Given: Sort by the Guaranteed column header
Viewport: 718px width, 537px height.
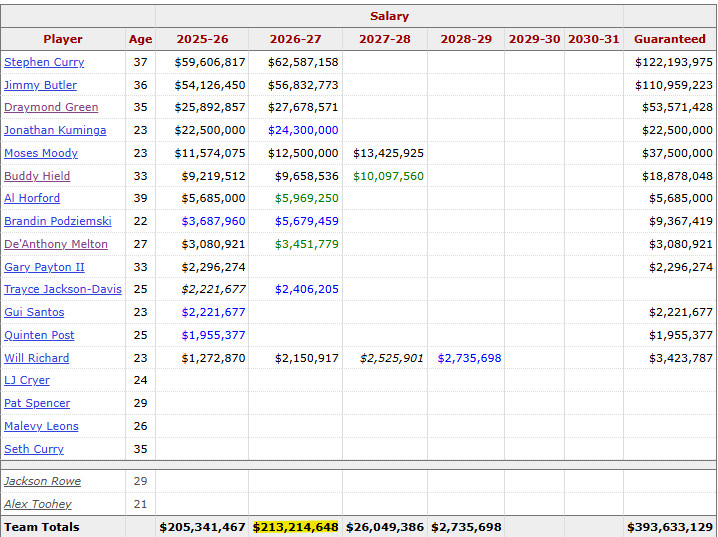Looking at the screenshot, I should tap(669, 39).
